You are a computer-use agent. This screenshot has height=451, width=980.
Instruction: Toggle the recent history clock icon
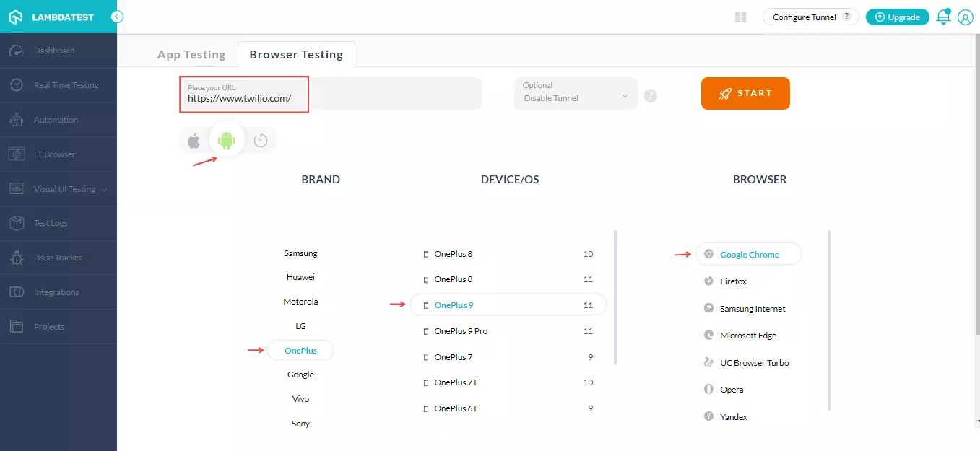point(261,141)
